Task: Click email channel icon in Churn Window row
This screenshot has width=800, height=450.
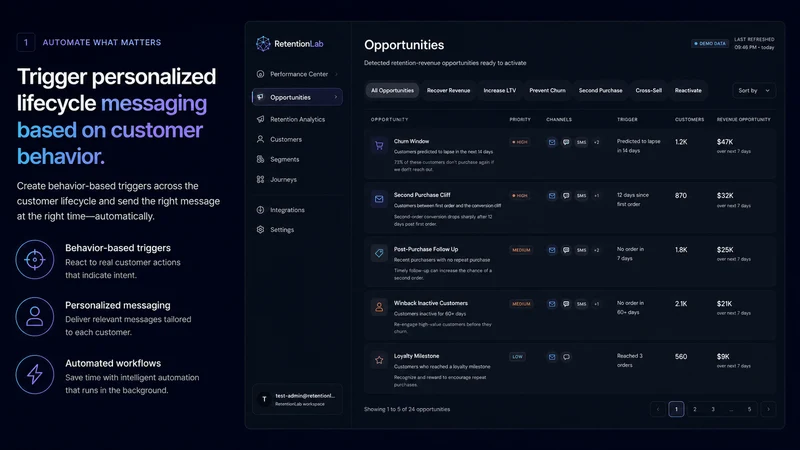Action: (x=552, y=142)
